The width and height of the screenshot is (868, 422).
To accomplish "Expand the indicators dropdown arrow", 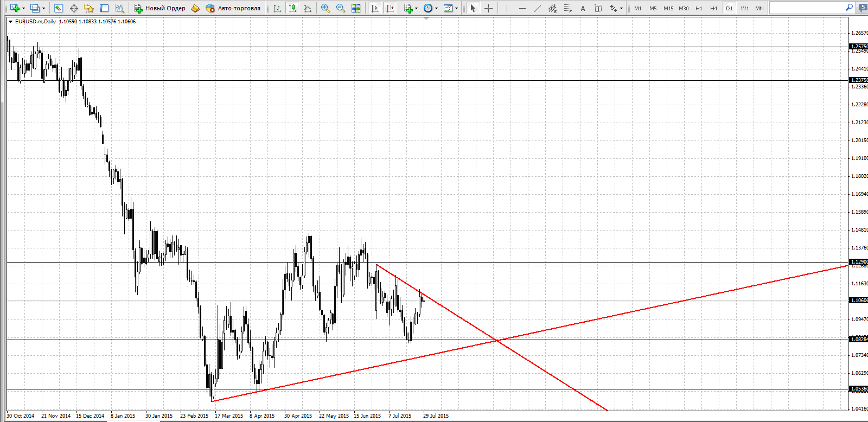I will 416,8.
